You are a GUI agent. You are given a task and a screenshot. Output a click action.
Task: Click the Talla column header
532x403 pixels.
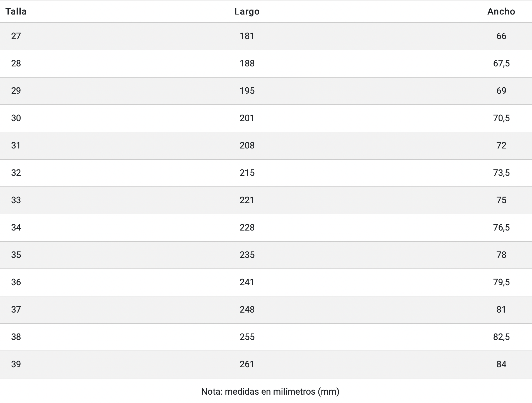click(x=16, y=11)
